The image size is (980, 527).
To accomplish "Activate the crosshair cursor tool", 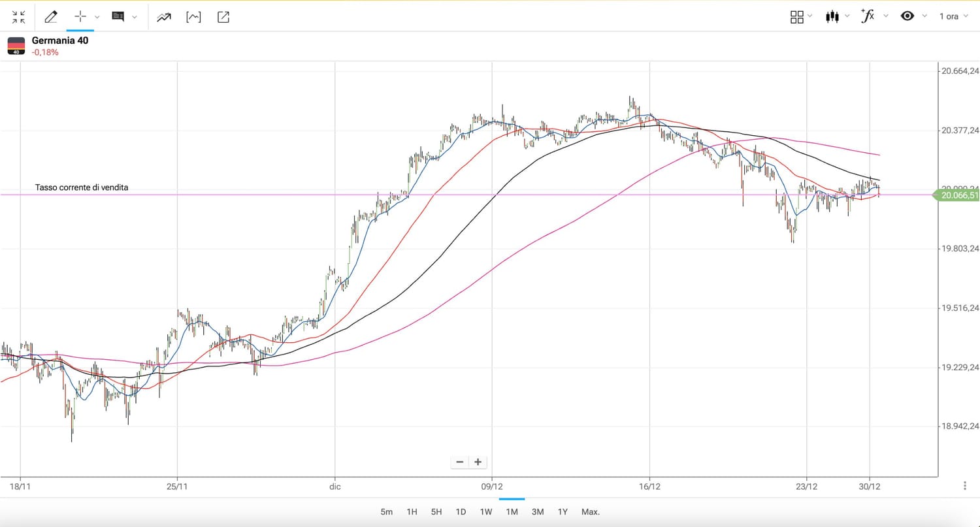I will tap(80, 17).
